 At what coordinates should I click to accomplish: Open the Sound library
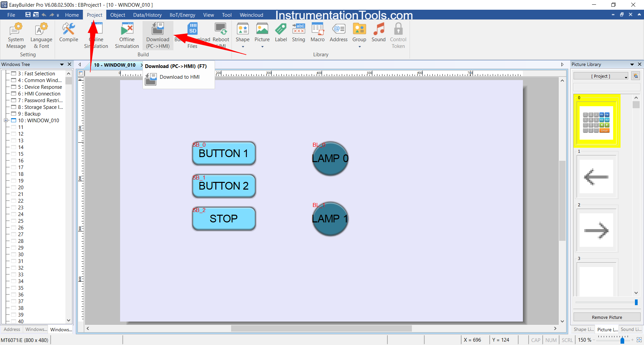point(378,32)
